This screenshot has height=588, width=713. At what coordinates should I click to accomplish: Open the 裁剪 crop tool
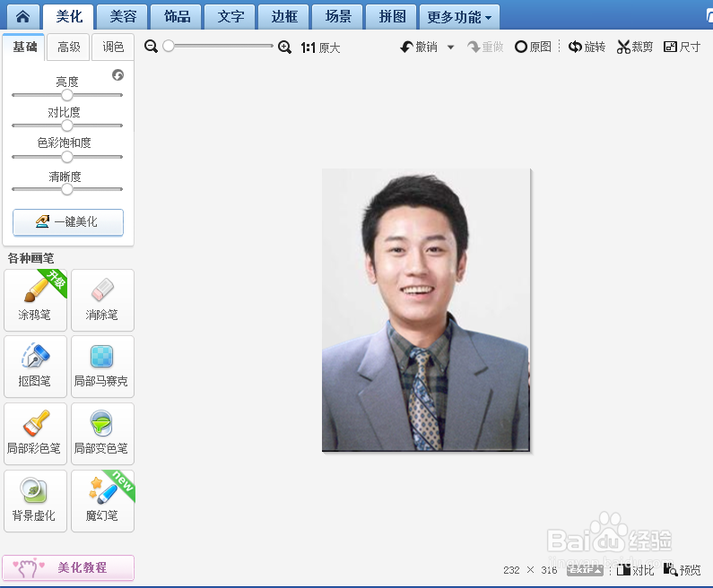635,47
